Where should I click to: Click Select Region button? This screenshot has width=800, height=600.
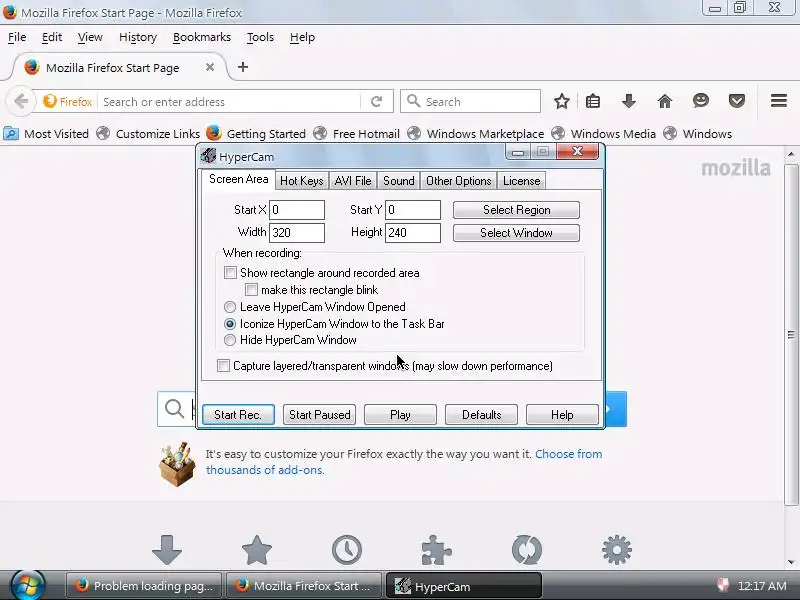[516, 210]
